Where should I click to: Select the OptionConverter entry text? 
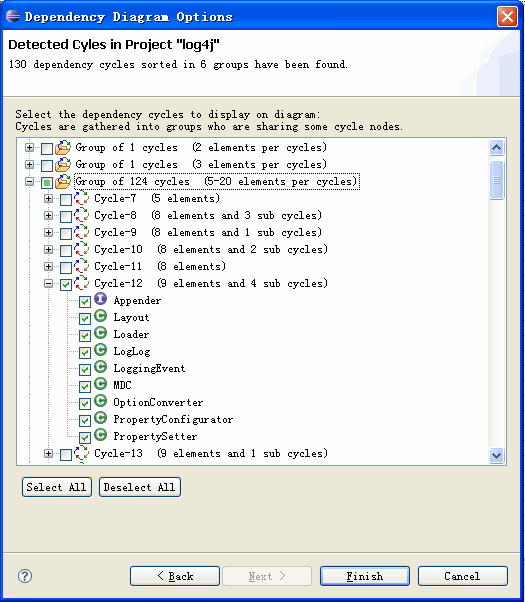(158, 402)
